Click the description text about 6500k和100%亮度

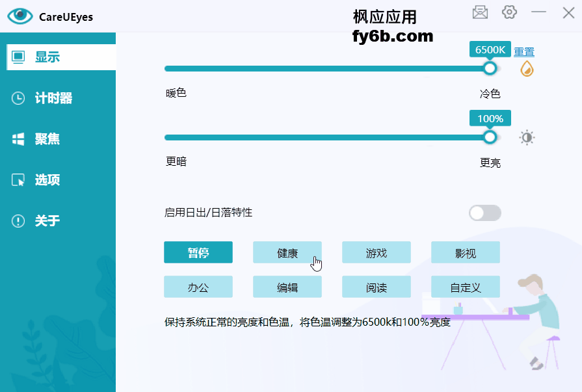point(308,322)
